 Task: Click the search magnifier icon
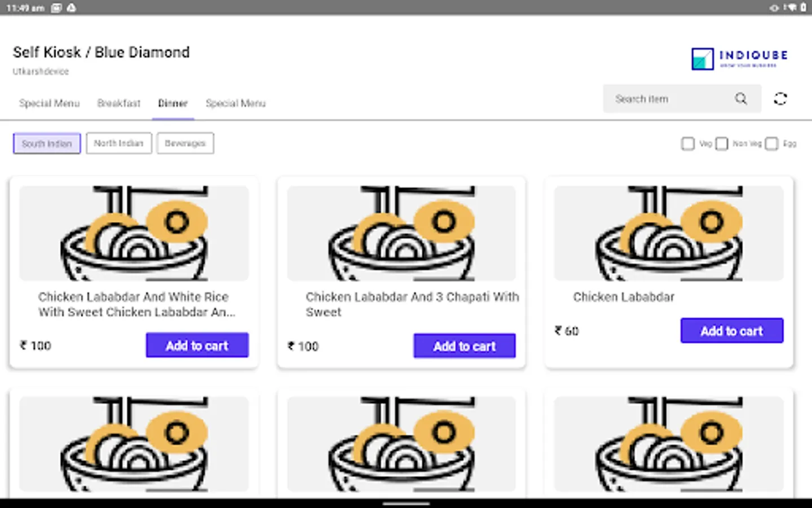tap(740, 99)
